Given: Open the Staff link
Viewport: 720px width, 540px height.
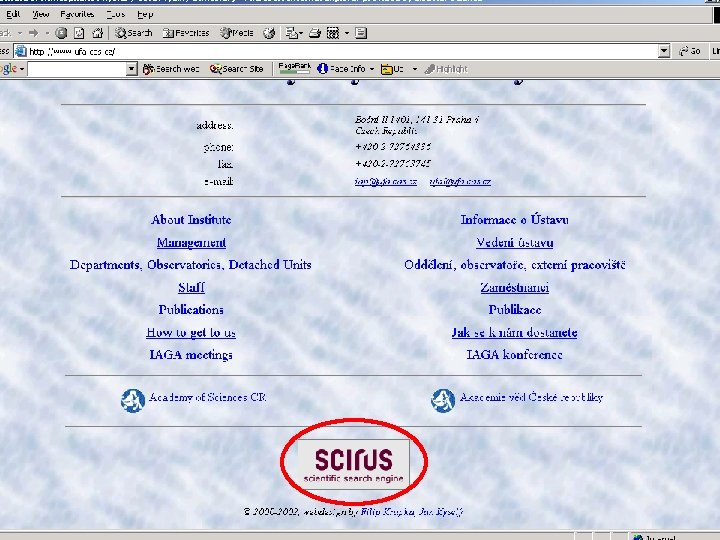Looking at the screenshot, I should coord(191,287).
